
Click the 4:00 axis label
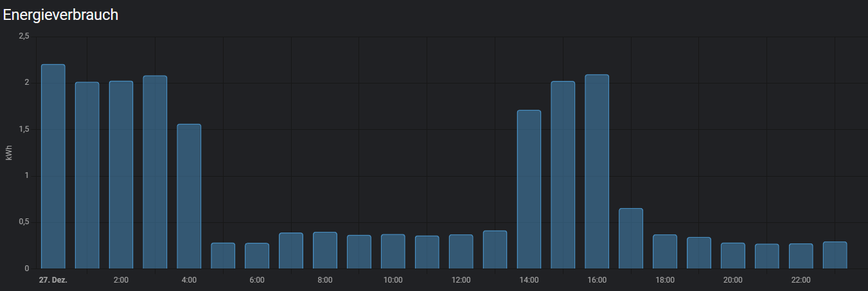[x=189, y=280]
